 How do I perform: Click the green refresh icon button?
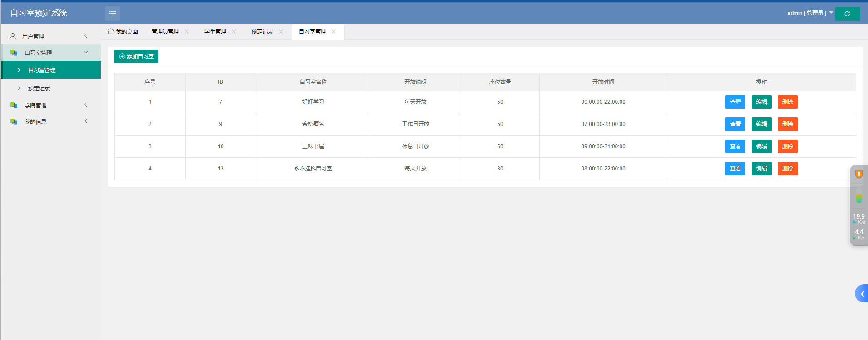pos(848,14)
